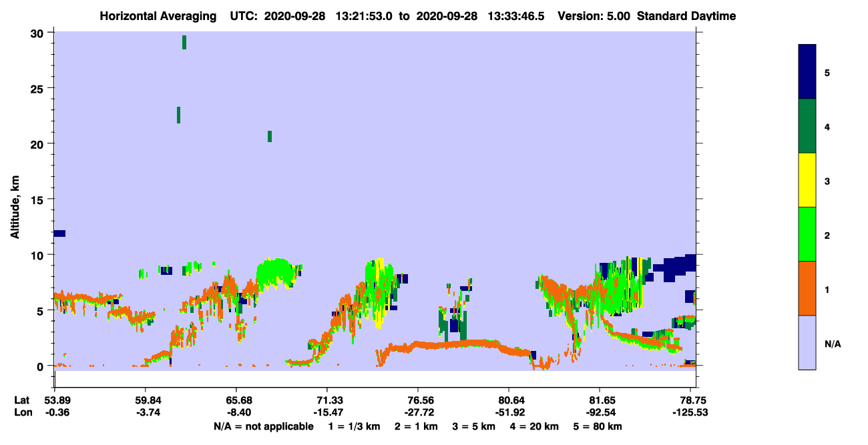This screenshot has width=868, height=445.
Task: Click 'Standard Daytime' in the title
Action: point(686,16)
